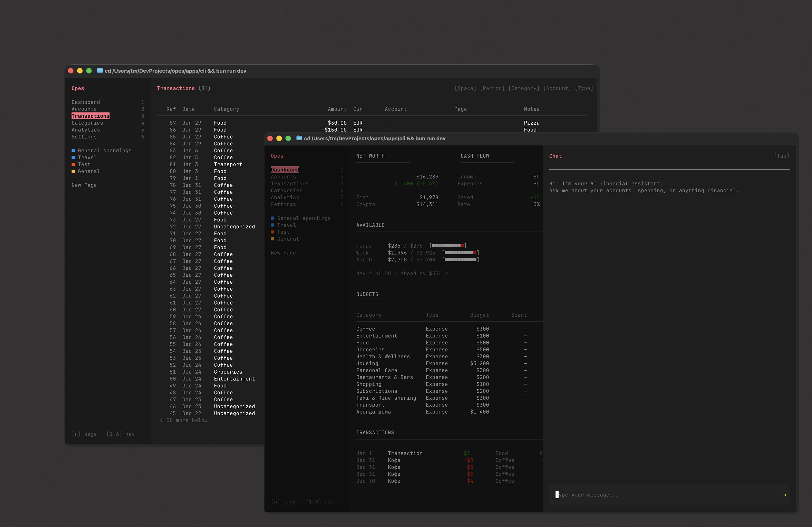
Task: Toggle the [Tab] chat focus hint
Action: [781, 156]
